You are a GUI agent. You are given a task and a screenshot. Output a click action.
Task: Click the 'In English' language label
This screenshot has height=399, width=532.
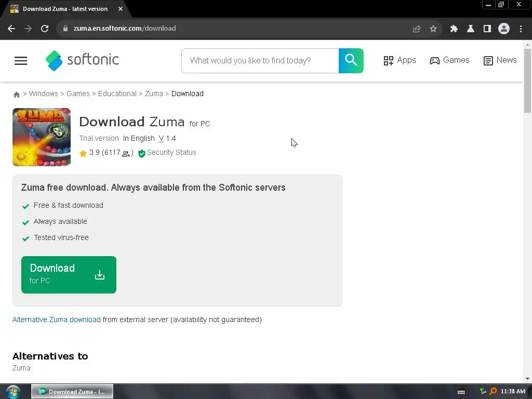pyautogui.click(x=139, y=138)
